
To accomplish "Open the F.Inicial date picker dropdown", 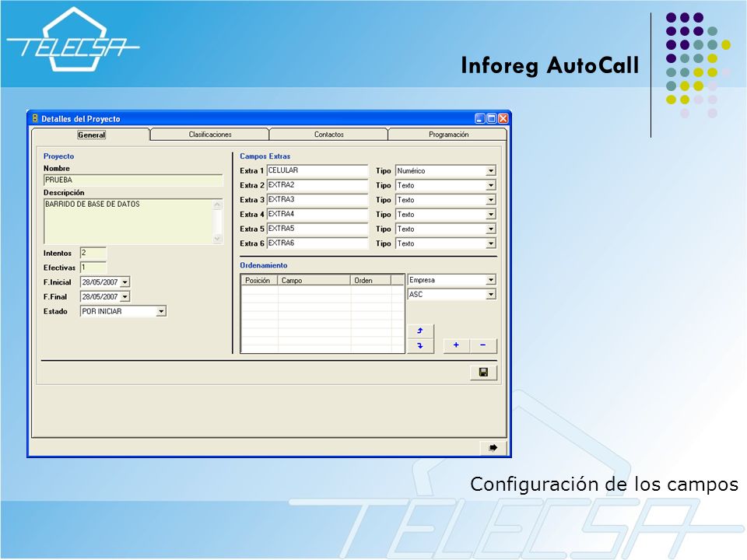I will point(124,282).
